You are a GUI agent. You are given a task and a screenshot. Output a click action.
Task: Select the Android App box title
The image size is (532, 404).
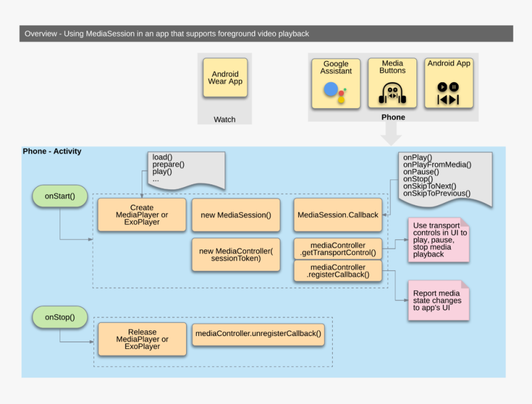(448, 64)
